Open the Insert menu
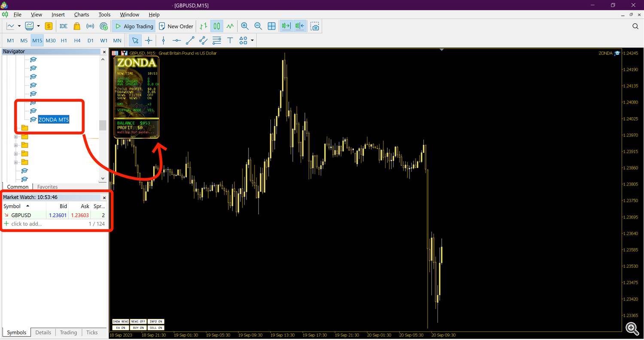644x340 pixels. [58, 14]
